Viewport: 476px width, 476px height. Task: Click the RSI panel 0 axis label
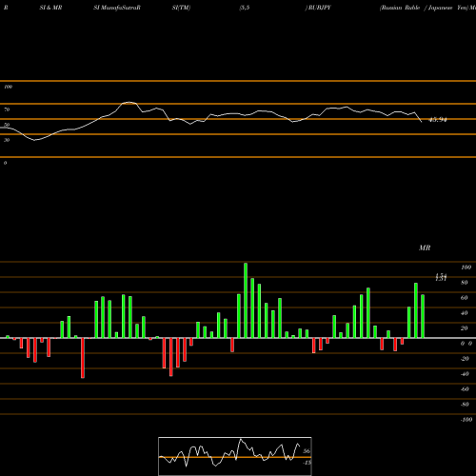(x=5, y=163)
